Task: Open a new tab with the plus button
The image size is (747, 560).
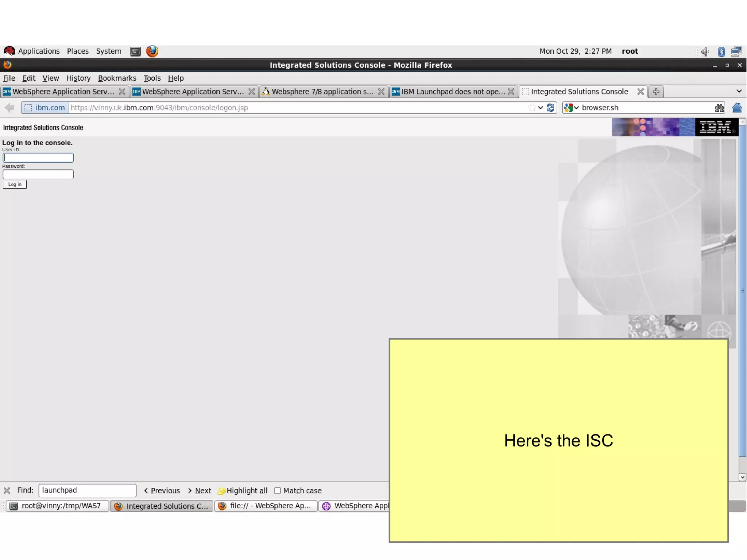Action: pyautogui.click(x=656, y=92)
